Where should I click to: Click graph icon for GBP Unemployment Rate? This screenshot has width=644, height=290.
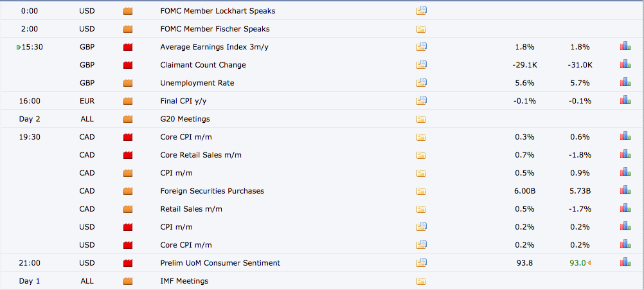tap(625, 83)
